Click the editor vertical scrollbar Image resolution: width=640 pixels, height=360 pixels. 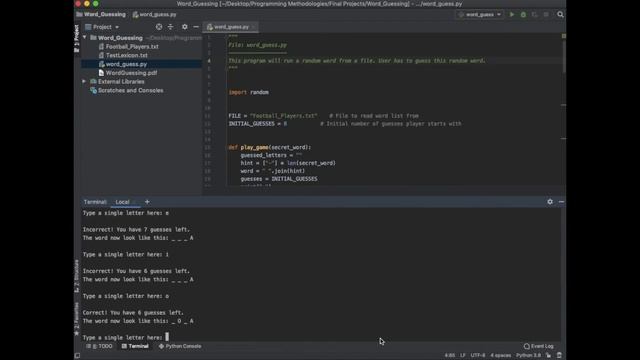564,56
